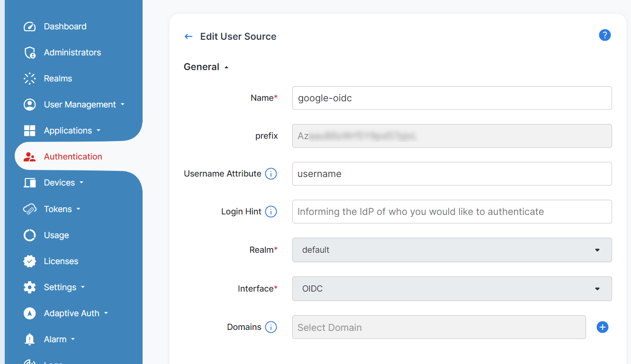Open the Settings menu item
Image resolution: width=631 pixels, height=364 pixels.
coord(60,287)
